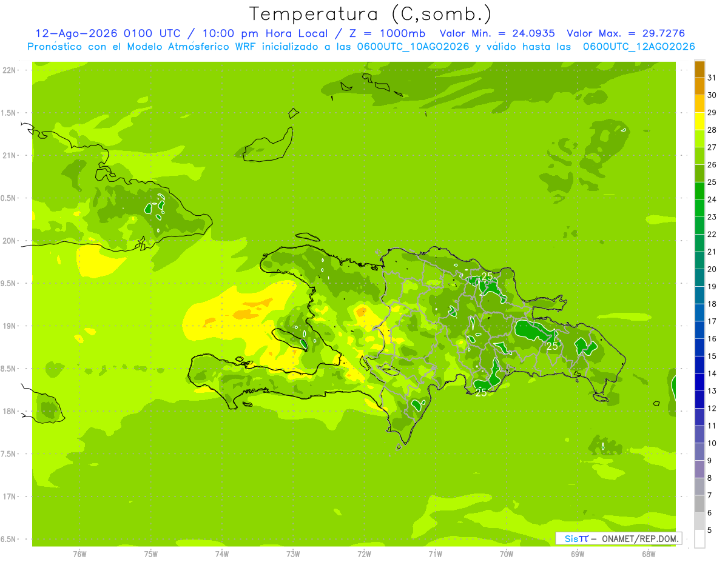Image resolution: width=728 pixels, height=562 pixels.
Task: Click the title 'Temperatura (C,somb.)'
Action: [x=371, y=15]
